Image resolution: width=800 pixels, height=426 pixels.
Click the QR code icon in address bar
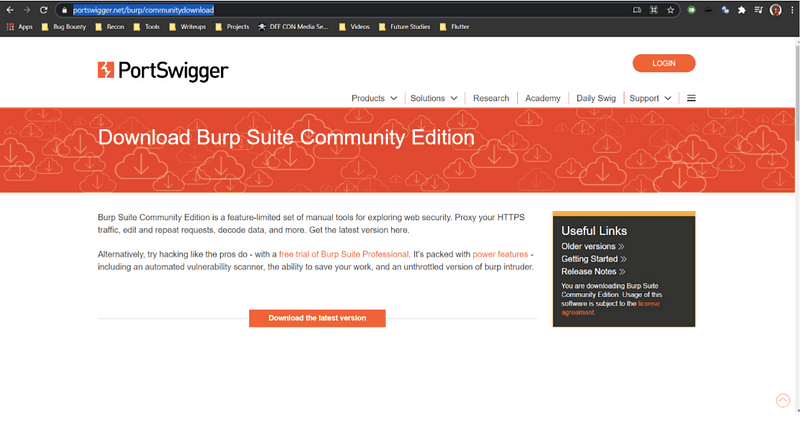tap(654, 10)
